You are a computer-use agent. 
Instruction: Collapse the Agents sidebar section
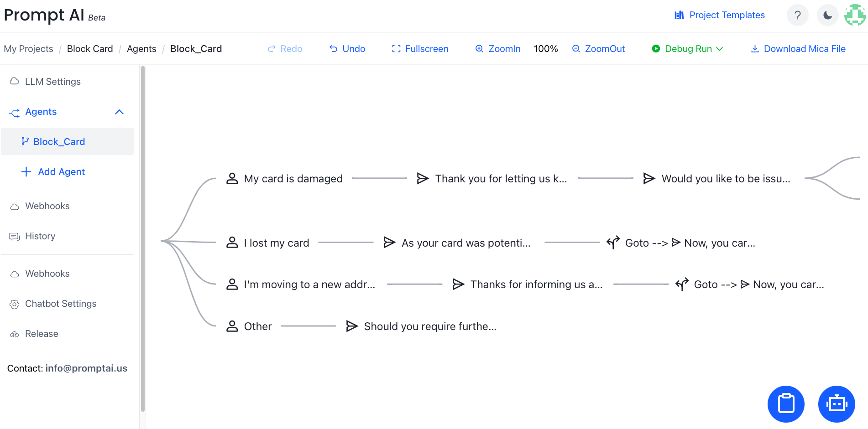point(120,112)
